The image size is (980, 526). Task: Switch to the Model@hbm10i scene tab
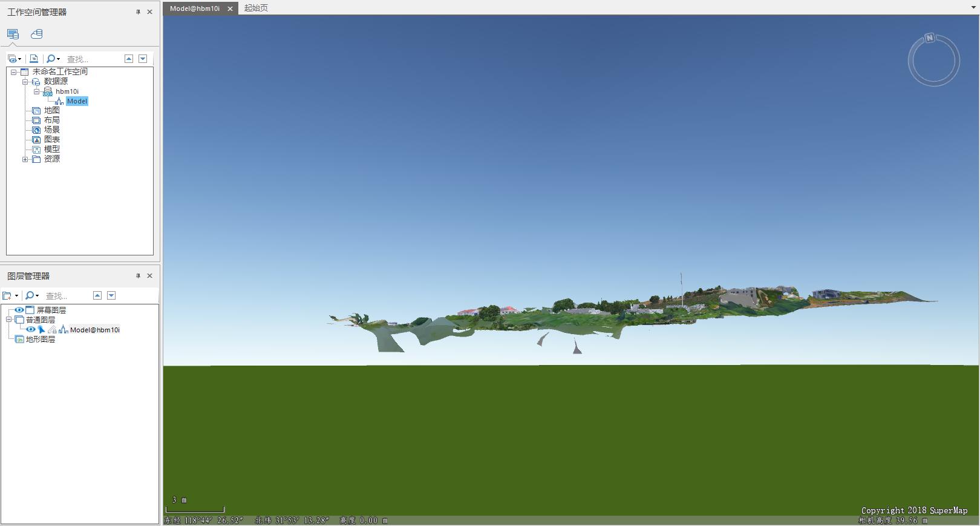[195, 8]
